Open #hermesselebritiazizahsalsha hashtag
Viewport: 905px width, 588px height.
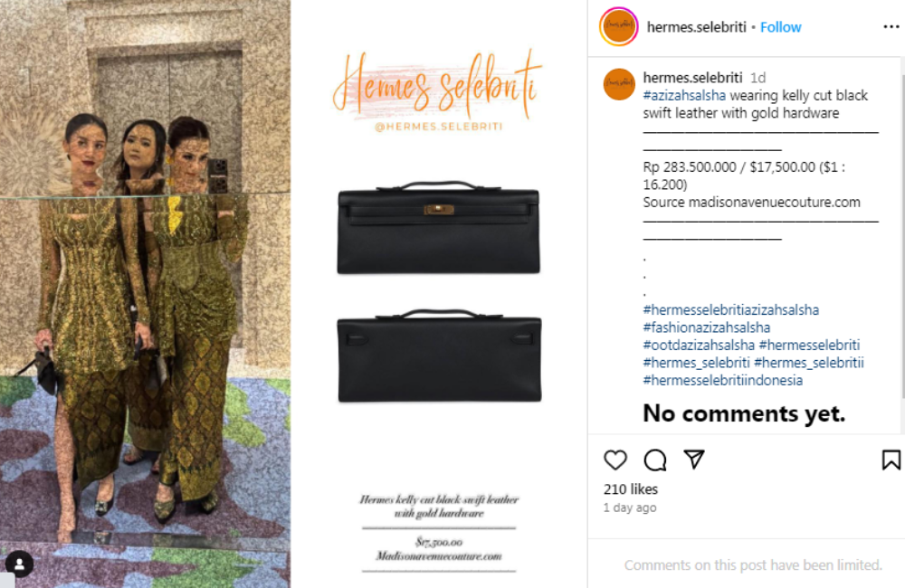[x=730, y=310]
